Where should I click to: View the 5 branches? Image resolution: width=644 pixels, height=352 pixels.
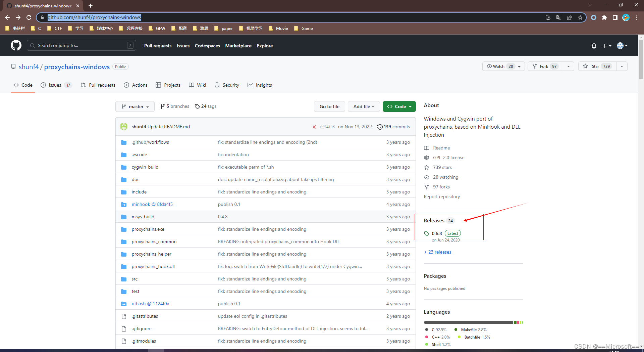click(x=175, y=106)
